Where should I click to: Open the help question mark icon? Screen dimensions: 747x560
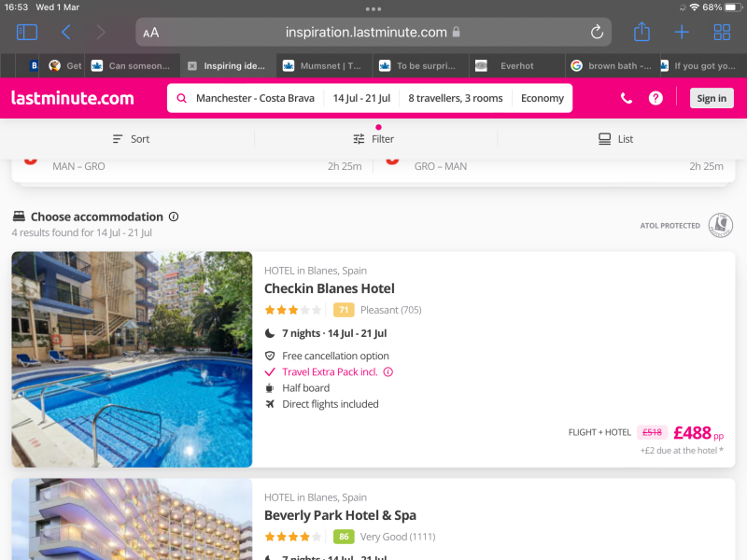655,98
